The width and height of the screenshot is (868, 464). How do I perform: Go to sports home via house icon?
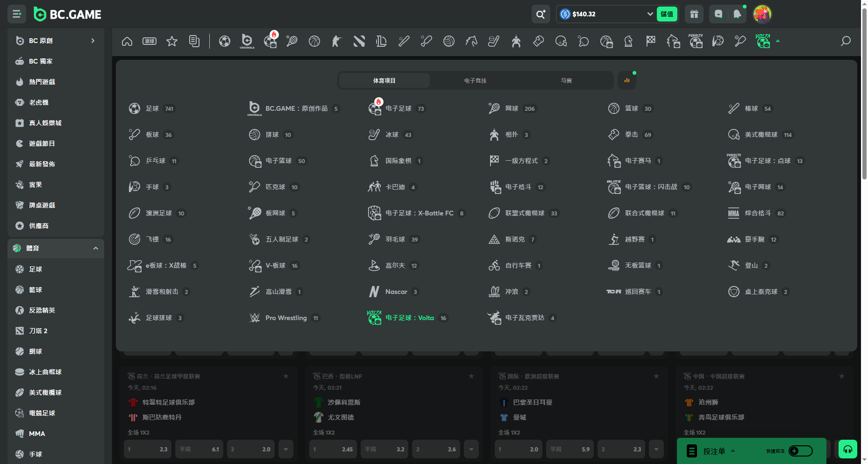coord(127,41)
